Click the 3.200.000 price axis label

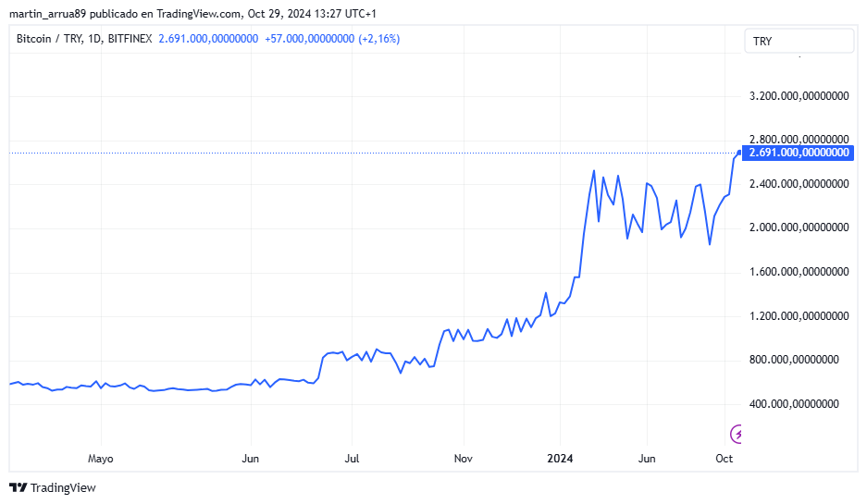pos(799,96)
